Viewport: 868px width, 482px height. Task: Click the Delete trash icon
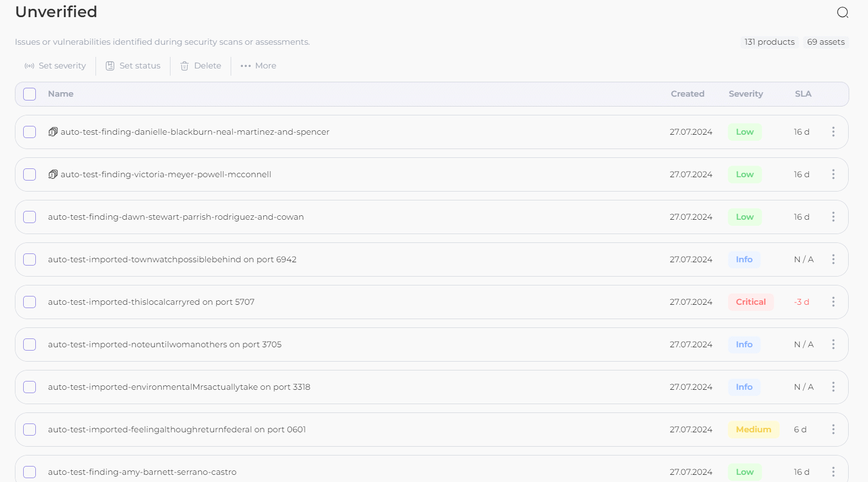(x=184, y=66)
